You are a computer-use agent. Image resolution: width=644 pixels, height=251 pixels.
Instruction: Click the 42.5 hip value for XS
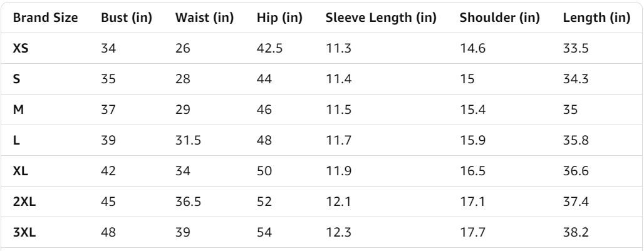pyautogui.click(x=268, y=49)
